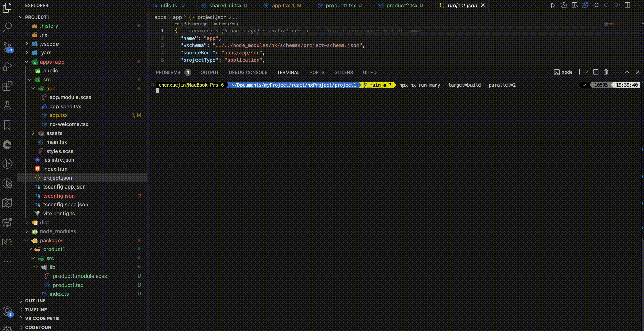Open Explorer views and more actions menu
Viewport: 644px width, 331px height.
138,5
